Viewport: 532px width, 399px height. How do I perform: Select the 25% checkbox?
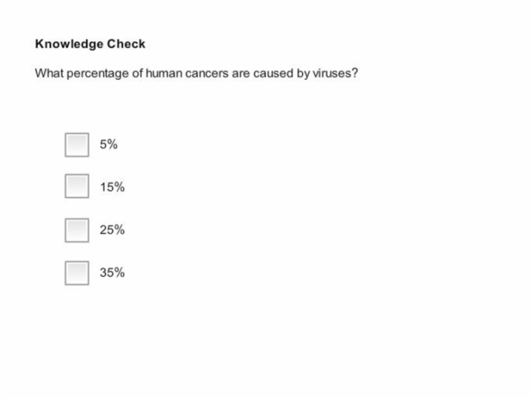(x=77, y=230)
